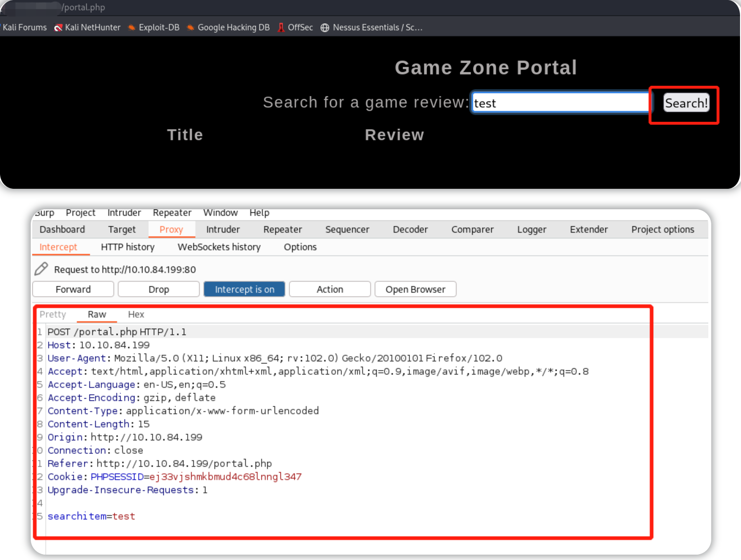Select the Raw request view

(x=97, y=315)
